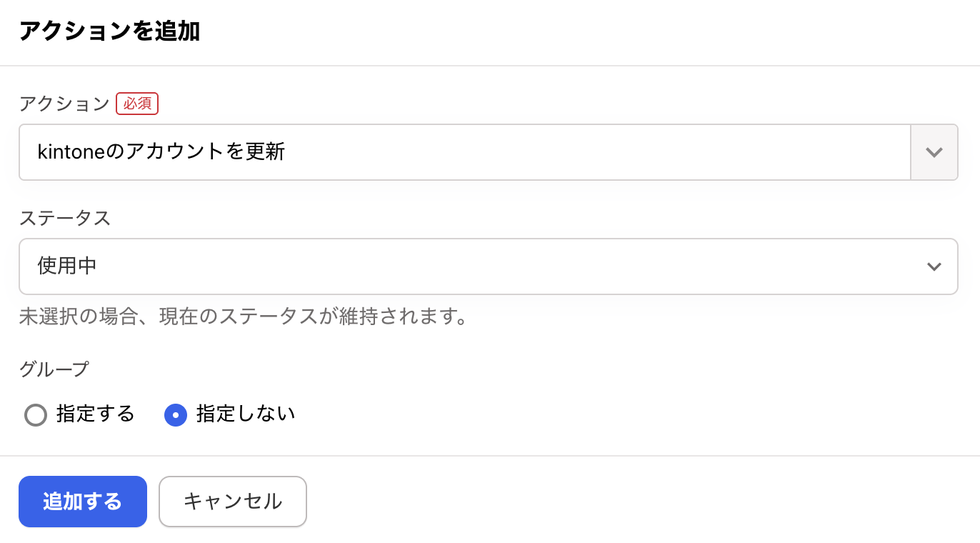Click the arrow inside the 使用中 selector
The width and height of the screenshot is (980, 543).
(x=934, y=266)
